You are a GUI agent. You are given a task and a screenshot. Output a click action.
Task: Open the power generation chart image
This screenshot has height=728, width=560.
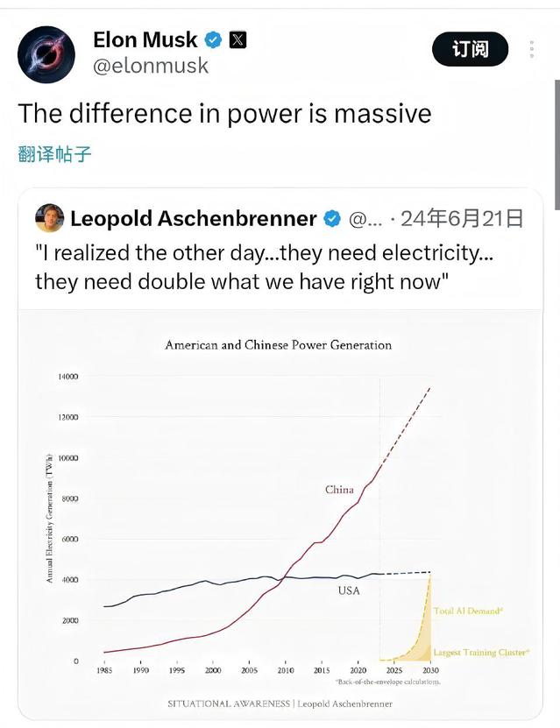click(280, 517)
